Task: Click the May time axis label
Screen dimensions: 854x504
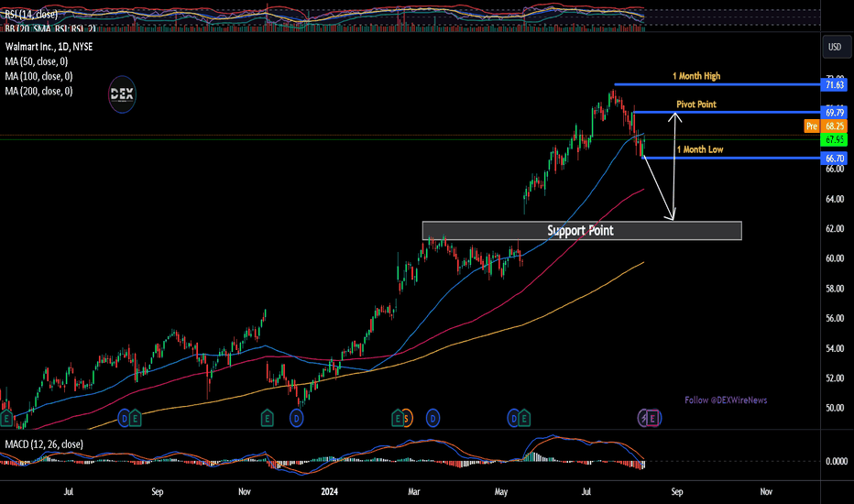Action: [x=501, y=491]
